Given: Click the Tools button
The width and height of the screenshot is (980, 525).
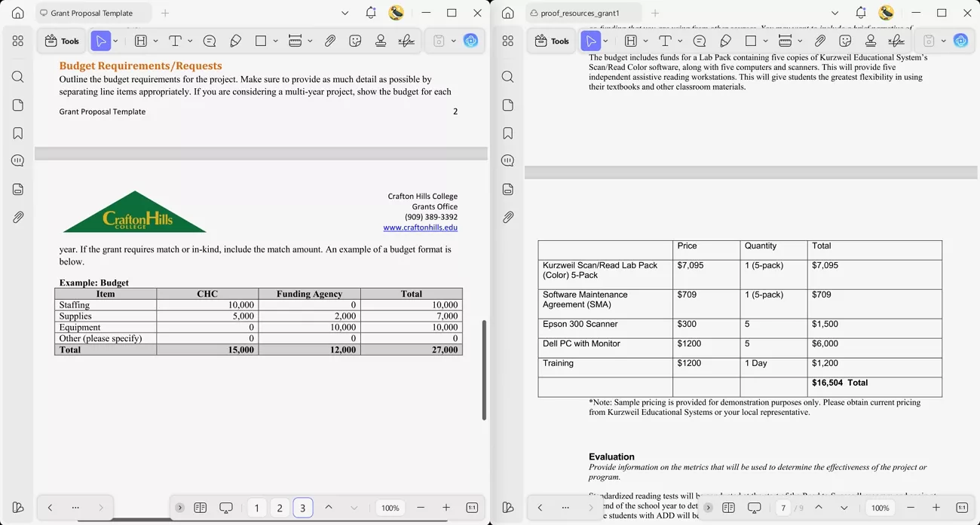Looking at the screenshot, I should [x=61, y=41].
